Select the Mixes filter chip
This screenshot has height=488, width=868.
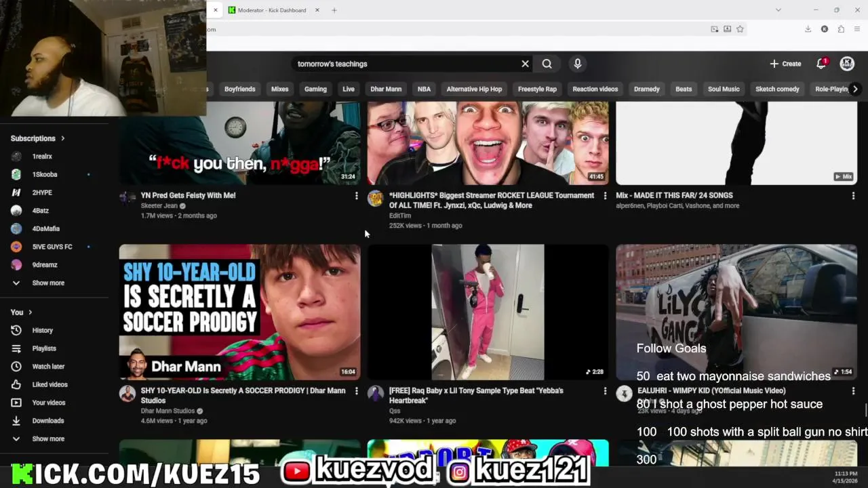click(280, 89)
